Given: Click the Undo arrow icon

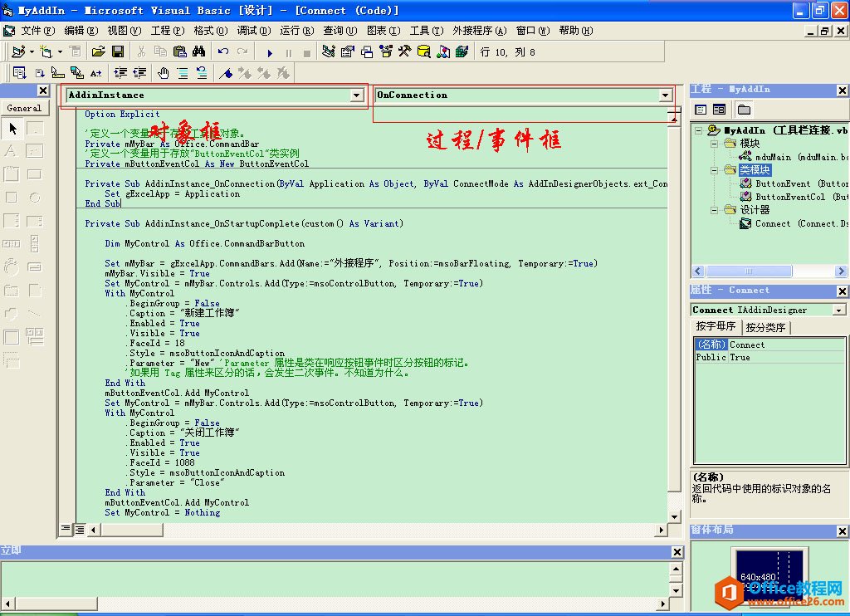Looking at the screenshot, I should click(x=222, y=51).
